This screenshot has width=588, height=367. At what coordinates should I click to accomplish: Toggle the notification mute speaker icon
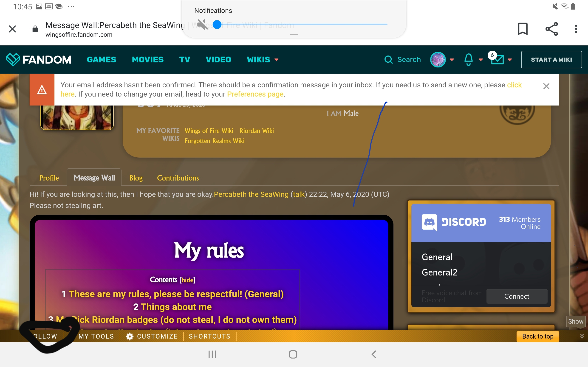202,24
